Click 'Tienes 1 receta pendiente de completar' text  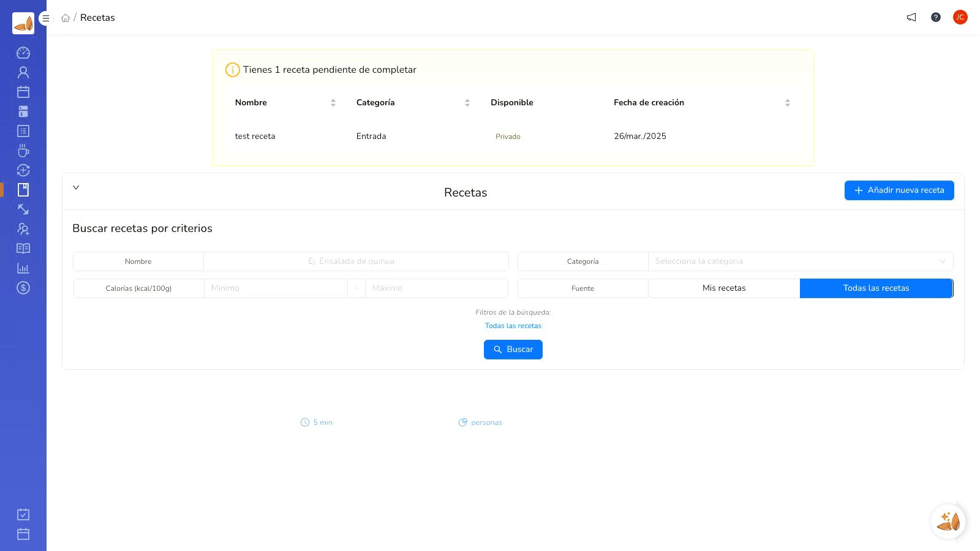click(330, 70)
